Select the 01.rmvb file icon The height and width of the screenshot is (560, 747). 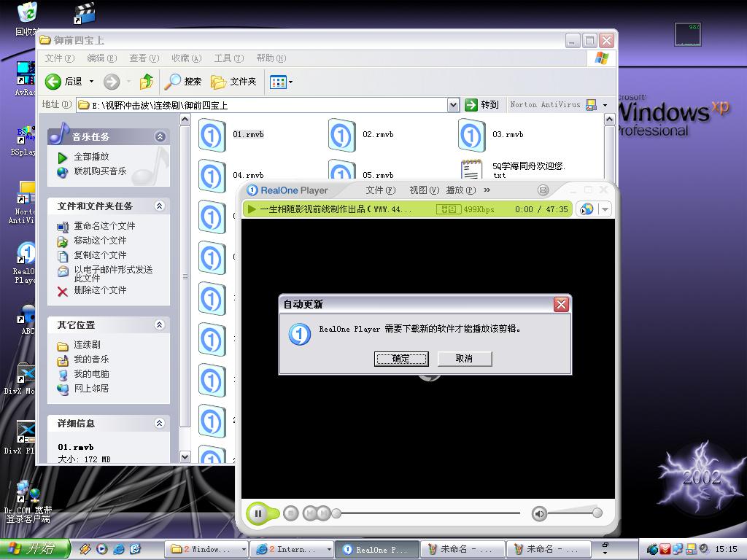tap(212, 136)
